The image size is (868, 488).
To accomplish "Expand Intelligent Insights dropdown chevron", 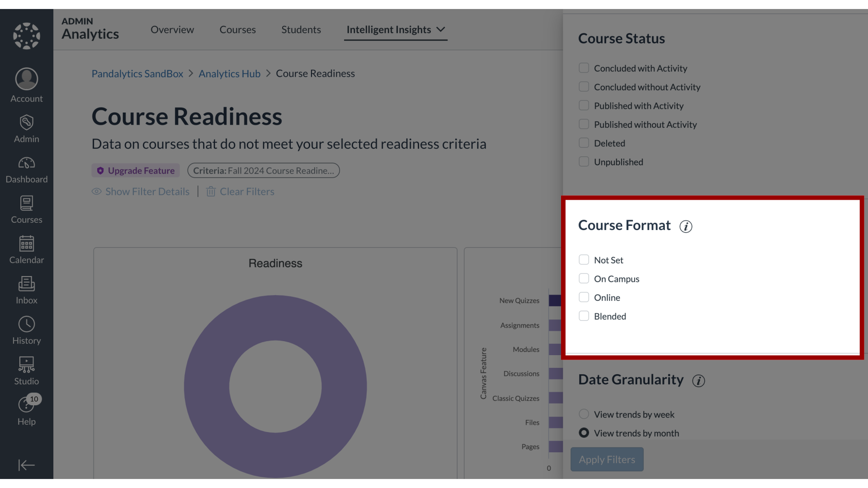I will [x=441, y=29].
